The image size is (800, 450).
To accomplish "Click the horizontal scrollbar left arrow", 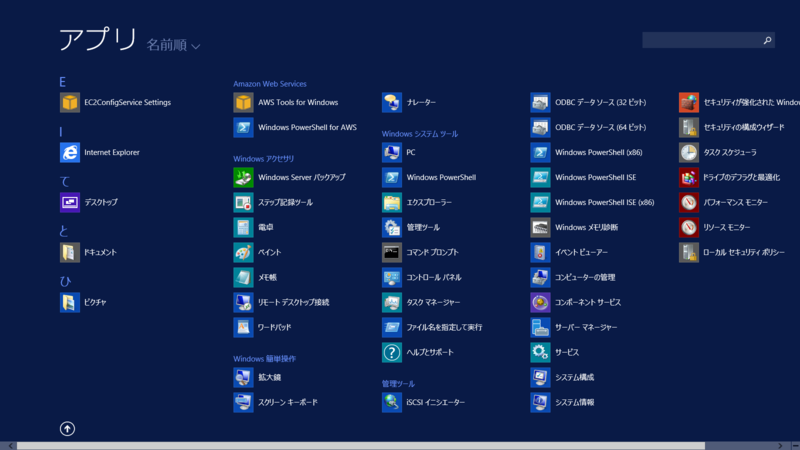I will 10,446.
